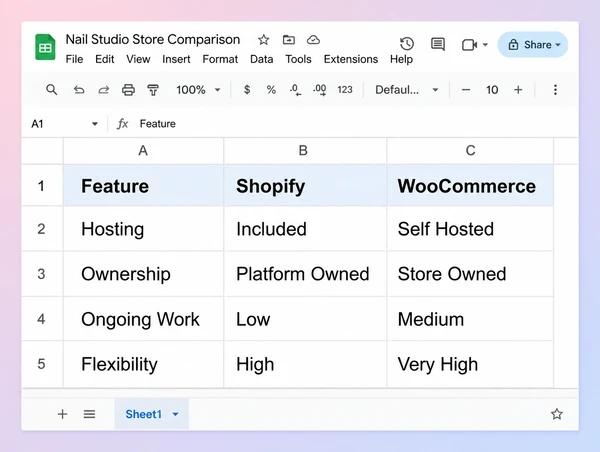Select row 3 header

pos(42,274)
